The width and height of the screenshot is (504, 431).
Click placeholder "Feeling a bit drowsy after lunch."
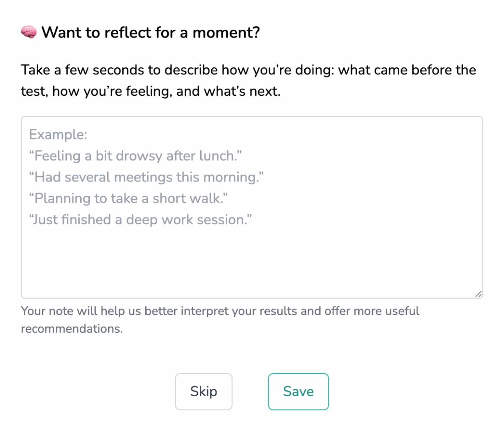[136, 156]
